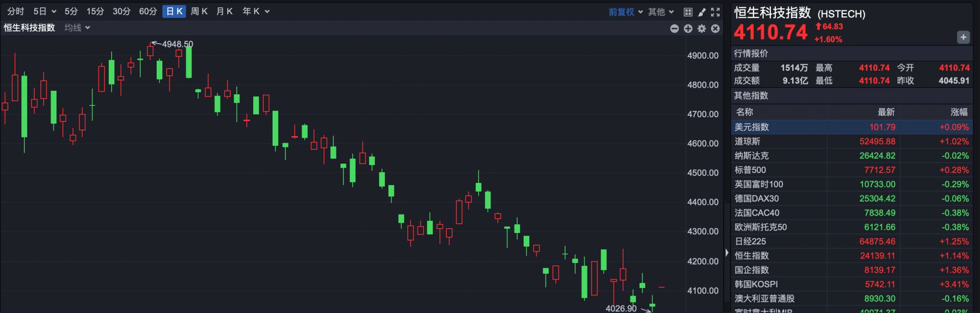Select the 恒生指数 index row
This screenshot has height=313, width=980.
pyautogui.click(x=851, y=255)
